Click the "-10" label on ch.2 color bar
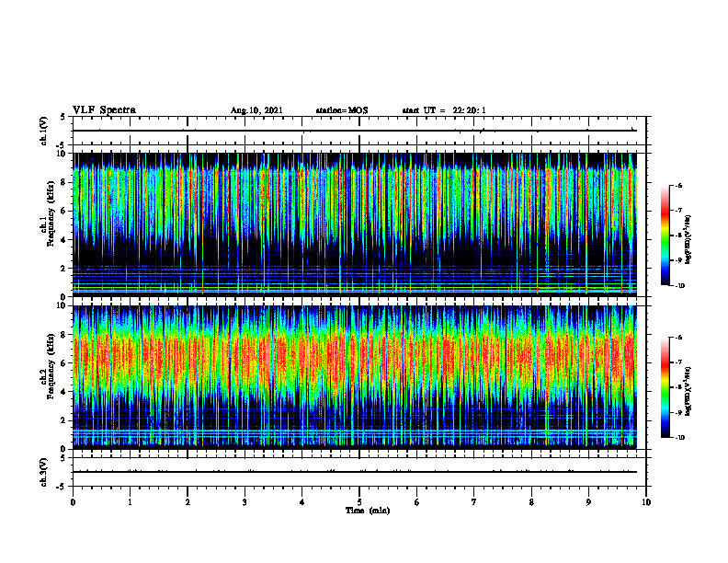Viewport: 728px width, 563px height. (679, 438)
